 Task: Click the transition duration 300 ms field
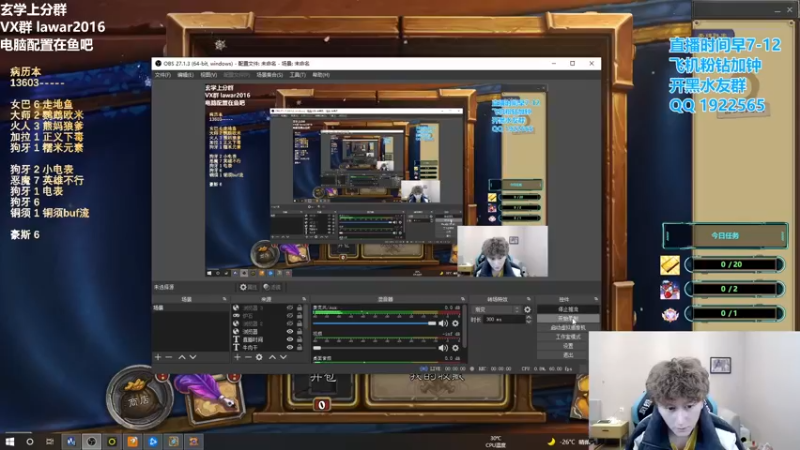504,319
